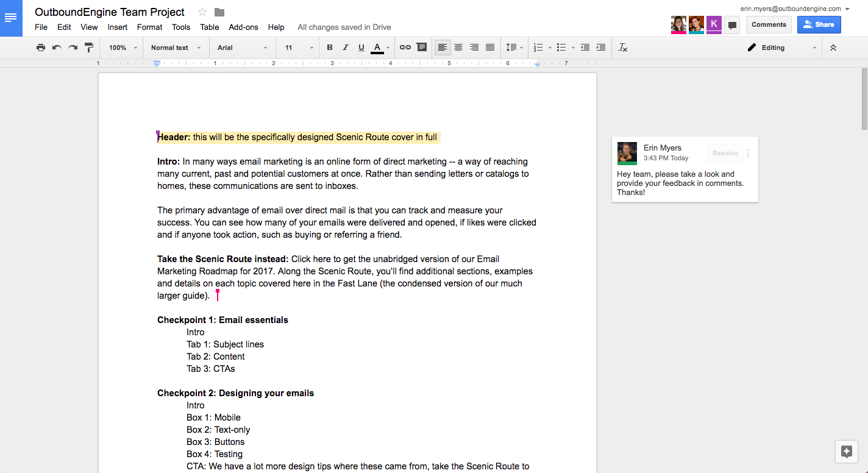The width and height of the screenshot is (868, 473).
Task: Open more options on Erin Myers comment
Action: click(x=748, y=154)
